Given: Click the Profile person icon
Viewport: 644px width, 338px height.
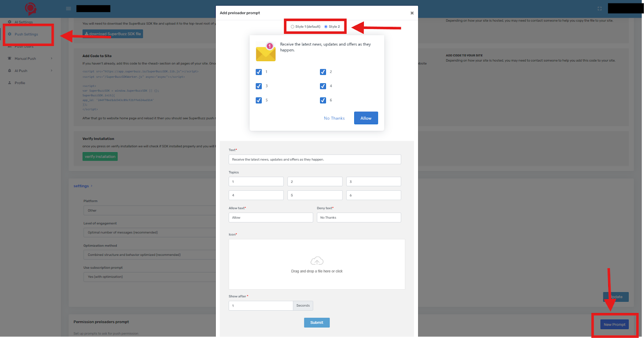Looking at the screenshot, I should [x=10, y=83].
